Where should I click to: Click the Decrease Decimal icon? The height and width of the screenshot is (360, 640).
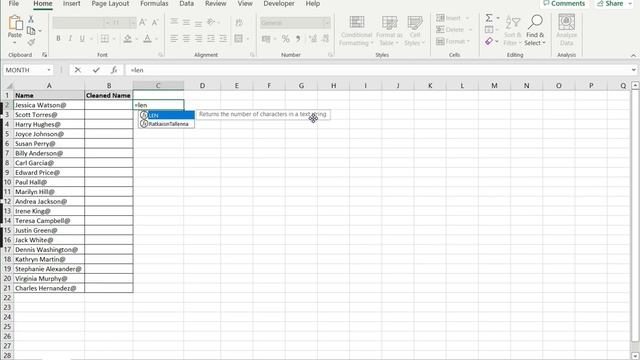coord(325,39)
